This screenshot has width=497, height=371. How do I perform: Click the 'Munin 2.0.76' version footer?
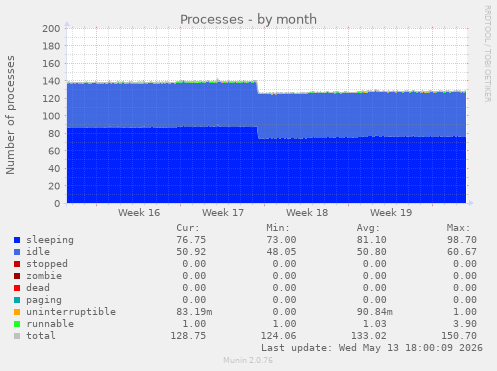point(248,360)
